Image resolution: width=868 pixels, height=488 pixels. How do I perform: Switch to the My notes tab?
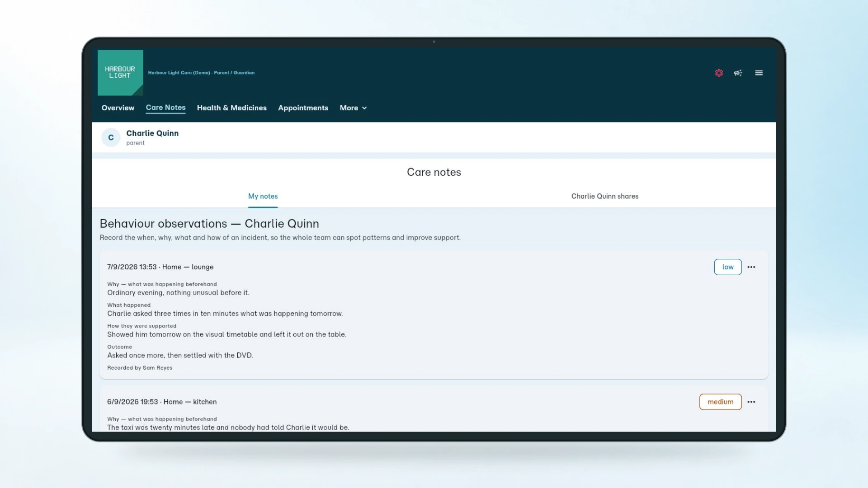click(263, 196)
